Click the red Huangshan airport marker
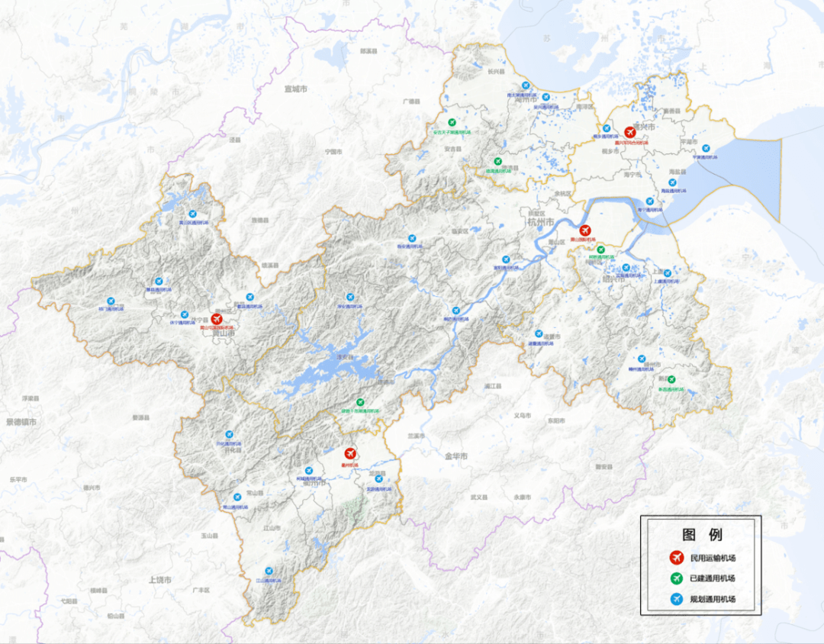Viewport: 824px width, 644px height. click(x=217, y=319)
